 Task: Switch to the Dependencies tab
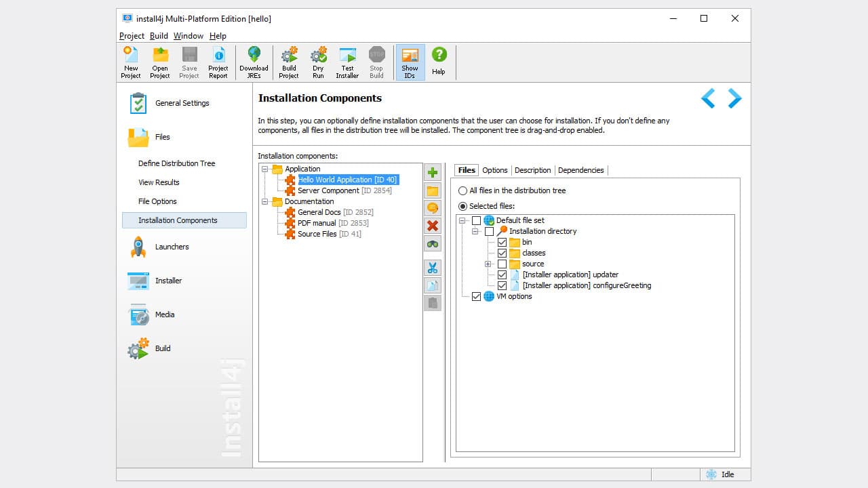[x=580, y=170]
